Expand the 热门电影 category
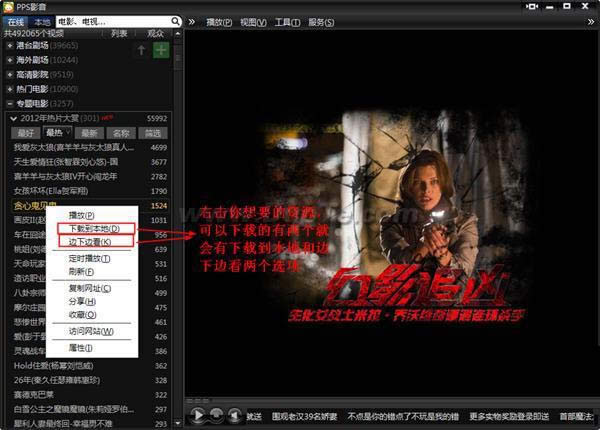Viewport: 600px width, 430px height. tap(10, 89)
